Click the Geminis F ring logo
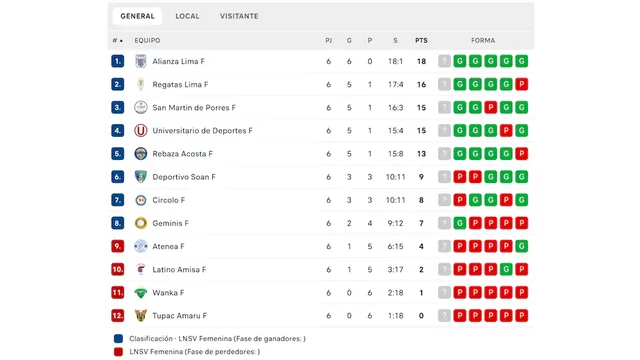 (140, 223)
